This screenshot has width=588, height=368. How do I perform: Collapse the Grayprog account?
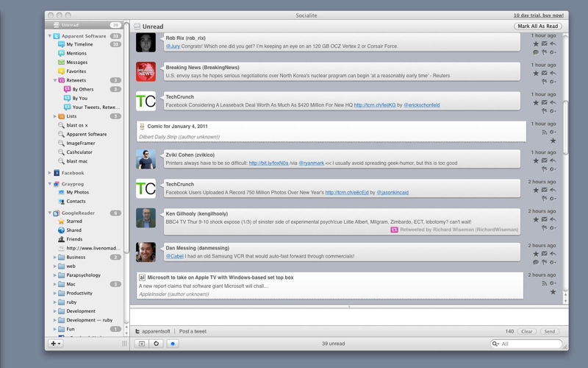49,184
